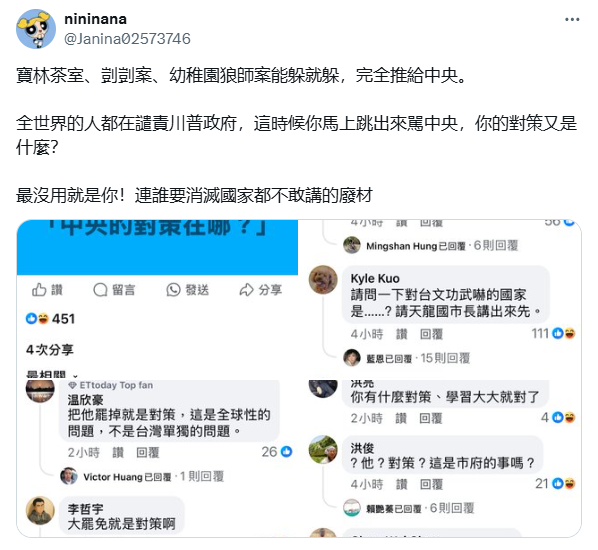Open the 111 reactions count on Kyle Kuo's comment
Screen dimensions: 598x550
(553, 334)
